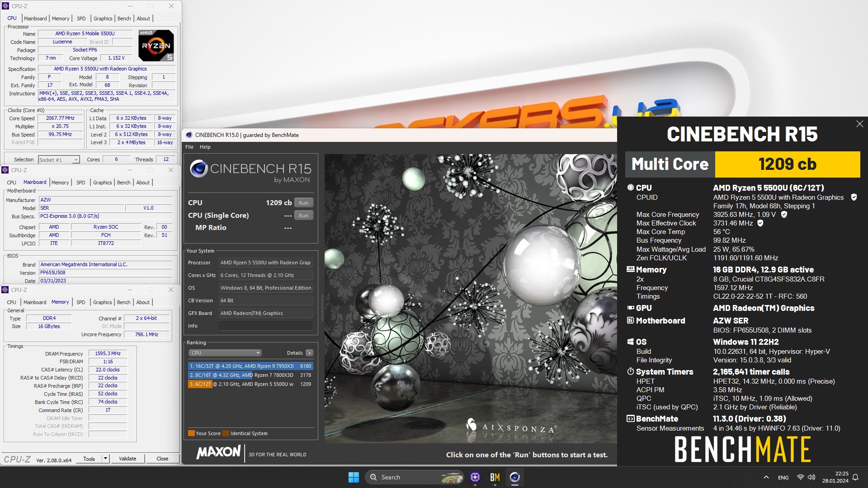
Task: Click the Identical System legend swatch
Action: point(226,433)
